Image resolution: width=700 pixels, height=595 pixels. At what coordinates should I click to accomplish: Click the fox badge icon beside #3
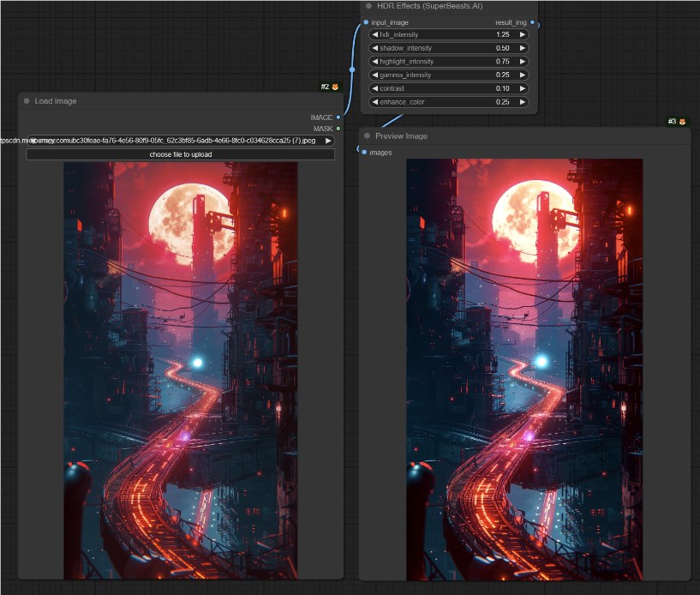pyautogui.click(x=682, y=122)
